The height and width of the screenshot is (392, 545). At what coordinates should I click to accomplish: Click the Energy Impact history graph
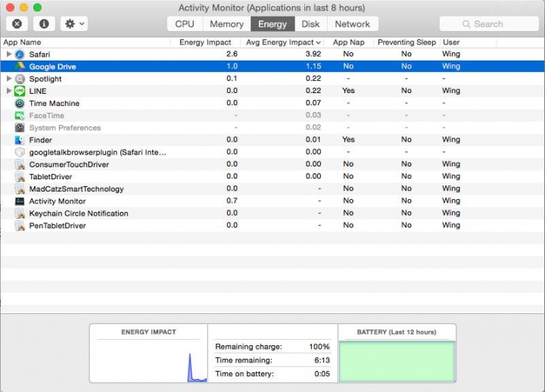(x=149, y=362)
